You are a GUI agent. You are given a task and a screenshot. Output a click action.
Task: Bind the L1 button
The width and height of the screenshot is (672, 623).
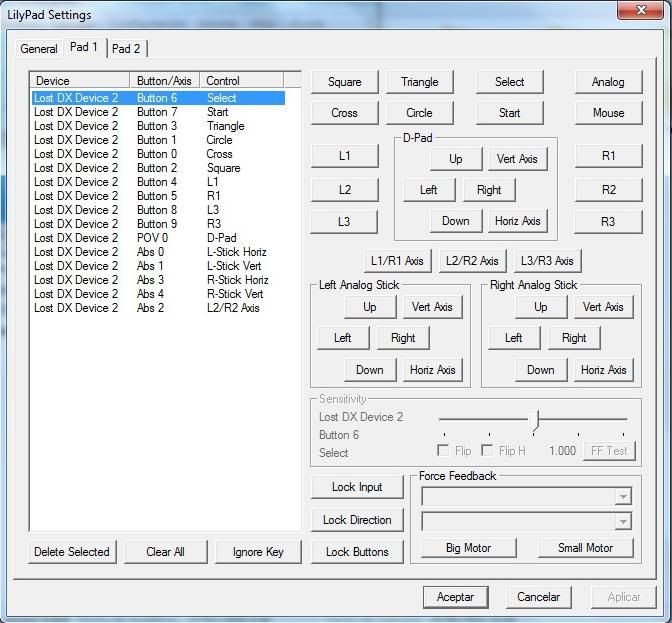coord(345,156)
